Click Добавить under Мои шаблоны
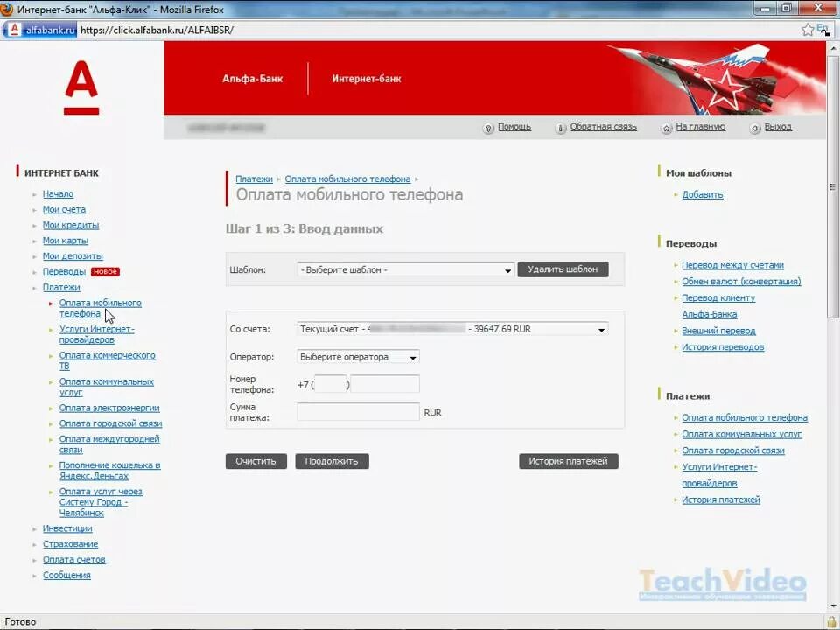This screenshot has height=630, width=840. tap(703, 194)
